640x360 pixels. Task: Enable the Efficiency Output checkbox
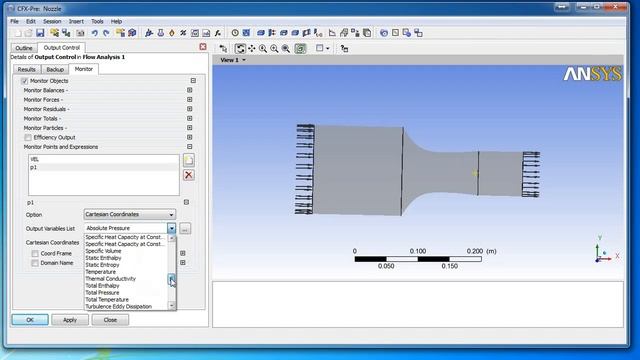[x=28, y=138]
